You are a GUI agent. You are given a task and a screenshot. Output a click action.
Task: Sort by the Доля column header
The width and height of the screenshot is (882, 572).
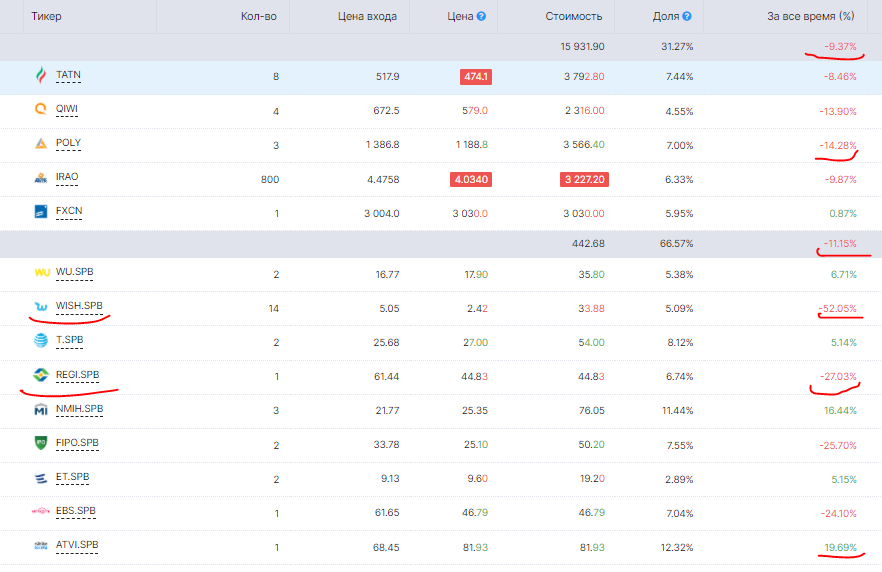(x=666, y=16)
